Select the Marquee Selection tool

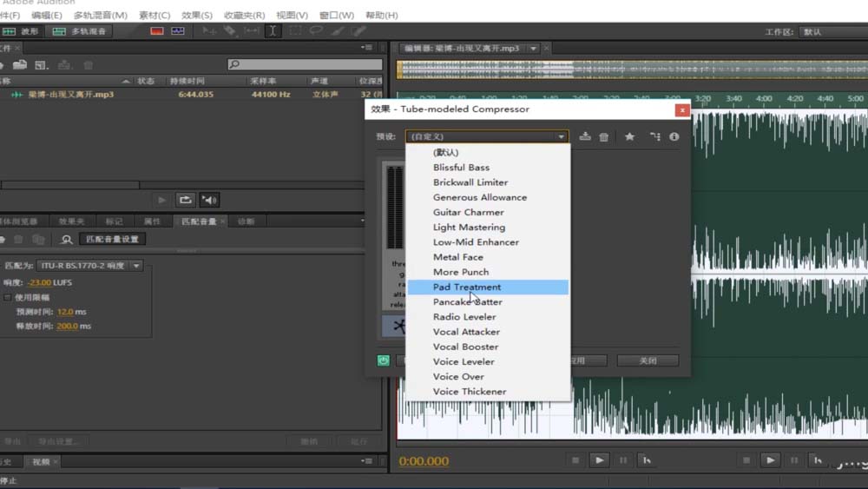tap(295, 31)
